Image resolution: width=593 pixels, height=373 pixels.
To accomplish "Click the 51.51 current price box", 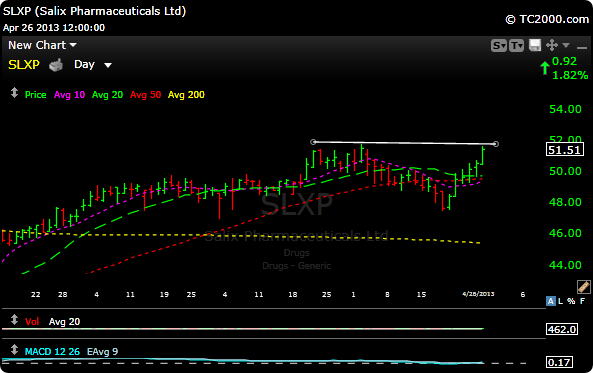I will click(x=565, y=150).
